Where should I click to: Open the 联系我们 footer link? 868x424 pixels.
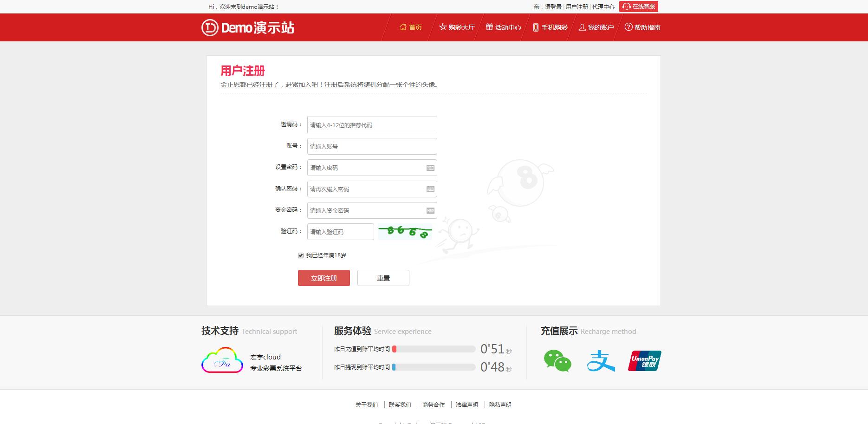pyautogui.click(x=400, y=405)
